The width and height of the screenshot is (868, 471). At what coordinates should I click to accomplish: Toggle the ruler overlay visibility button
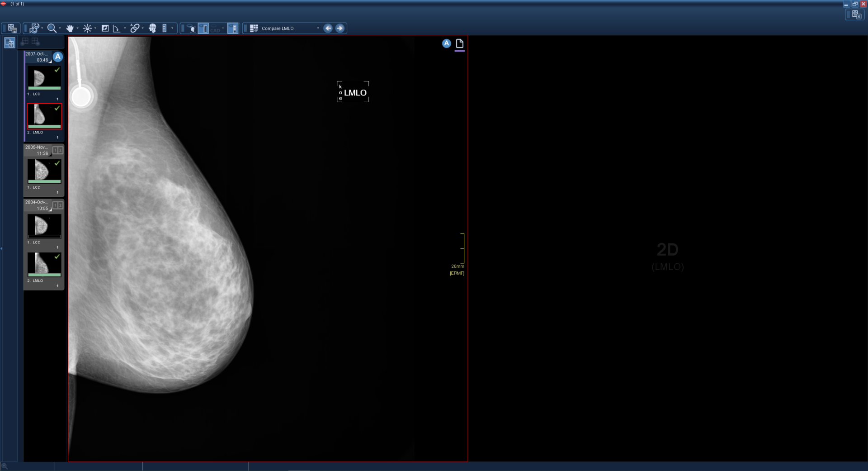(x=203, y=29)
